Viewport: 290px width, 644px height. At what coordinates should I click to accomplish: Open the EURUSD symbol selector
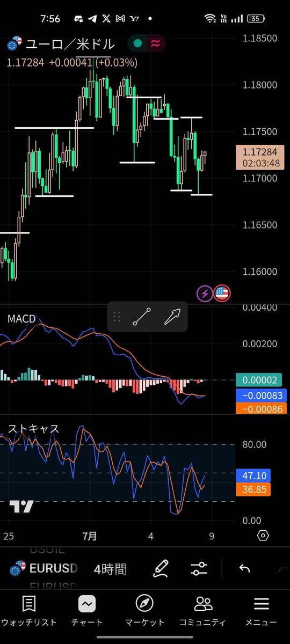[x=44, y=568]
